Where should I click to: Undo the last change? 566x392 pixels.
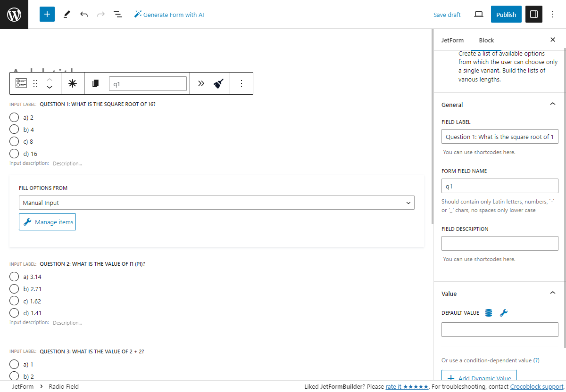point(84,14)
